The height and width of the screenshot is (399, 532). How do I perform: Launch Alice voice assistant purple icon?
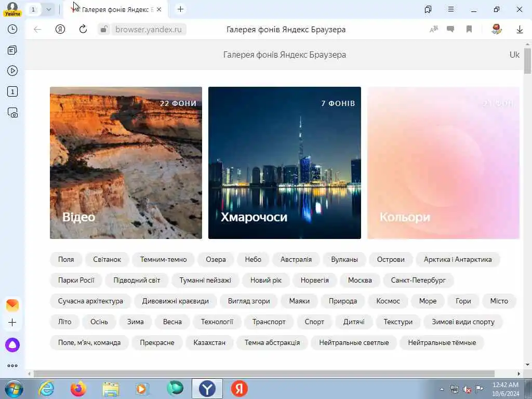coord(12,345)
